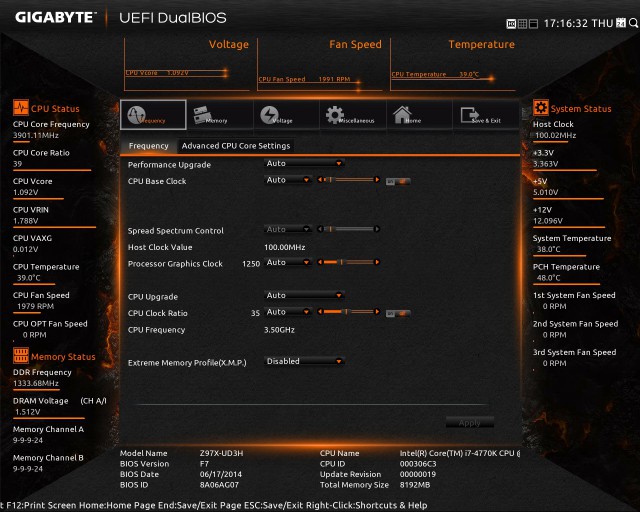Open the Spread Spectrum Control dropdown
This screenshot has width=640, height=512.
pyautogui.click(x=288, y=229)
